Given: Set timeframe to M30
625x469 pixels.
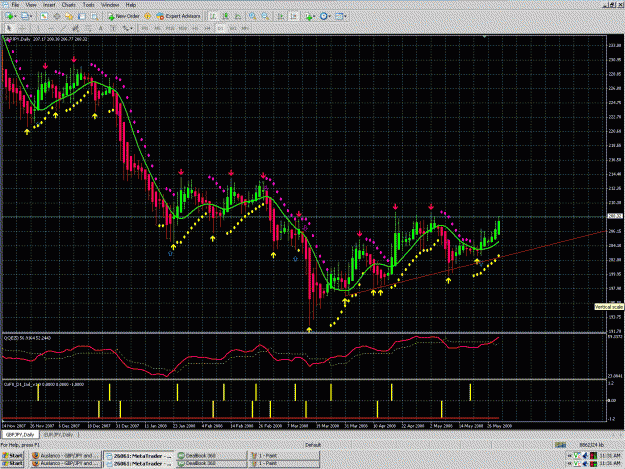Looking at the screenshot, I should coord(183,28).
